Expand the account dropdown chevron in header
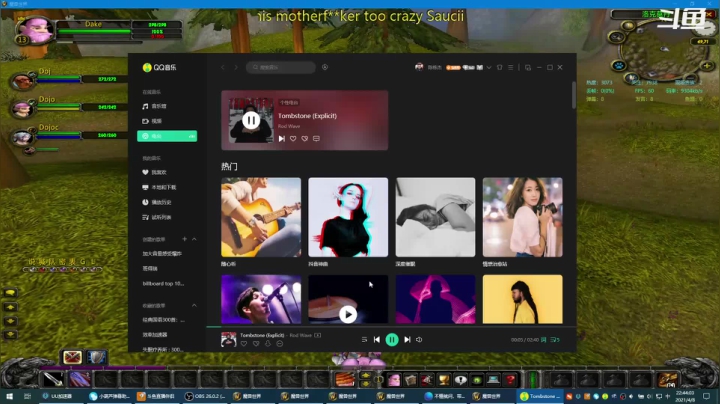The height and width of the screenshot is (404, 720). pos(489,67)
